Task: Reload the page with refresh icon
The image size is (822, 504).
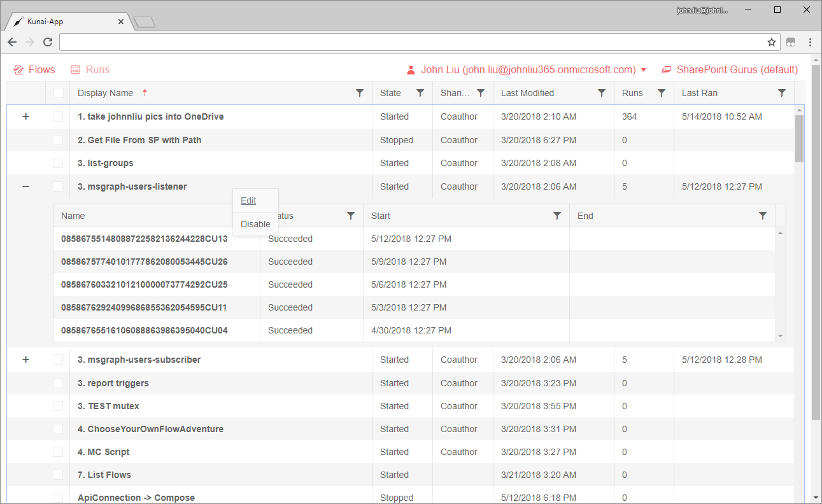Action: coord(48,43)
